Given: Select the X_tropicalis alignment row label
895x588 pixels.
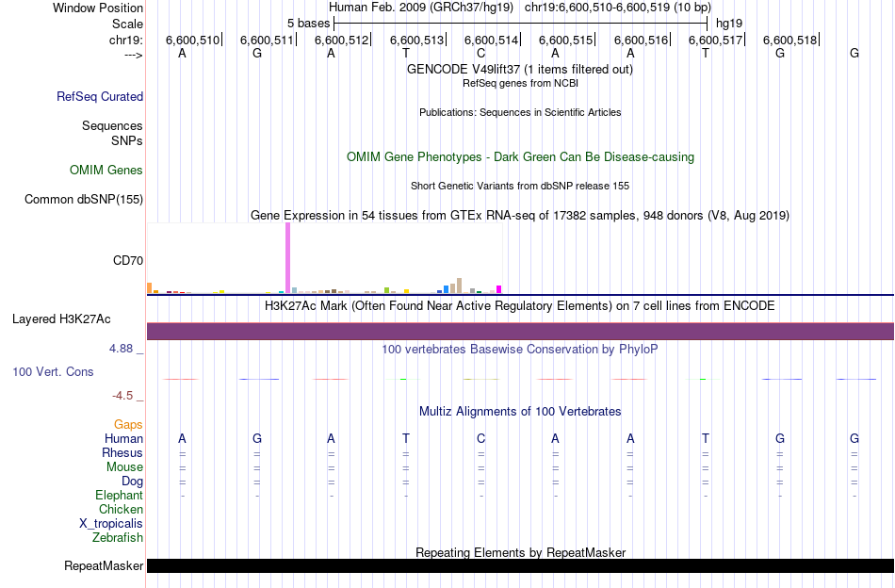Looking at the screenshot, I should pos(111,524).
